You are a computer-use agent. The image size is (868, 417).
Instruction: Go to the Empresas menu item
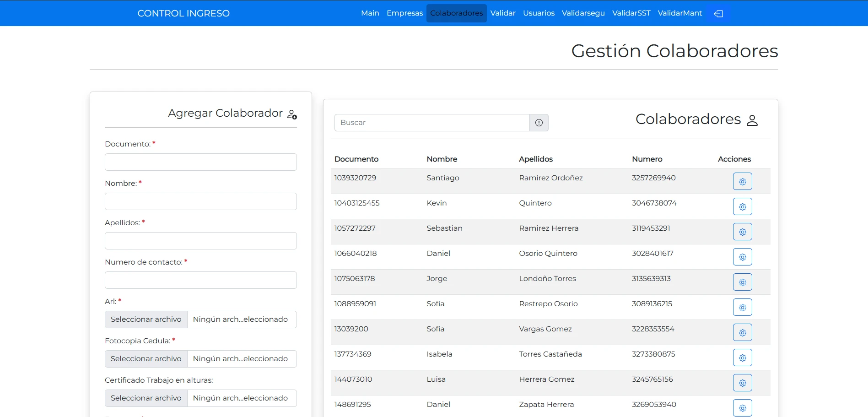click(x=404, y=13)
